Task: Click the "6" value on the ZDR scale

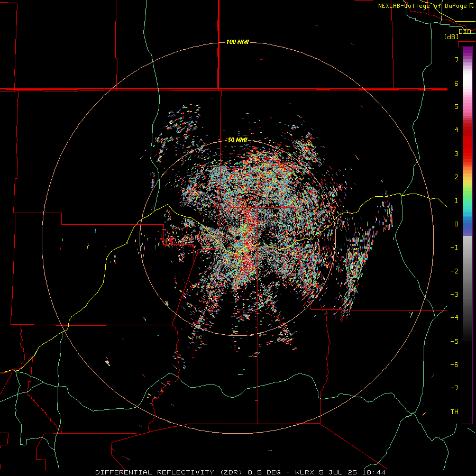Action: click(x=456, y=83)
